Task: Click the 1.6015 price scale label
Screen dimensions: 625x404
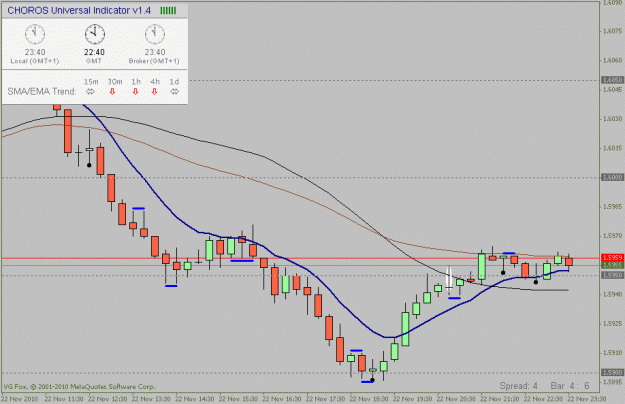Action: tap(613, 148)
